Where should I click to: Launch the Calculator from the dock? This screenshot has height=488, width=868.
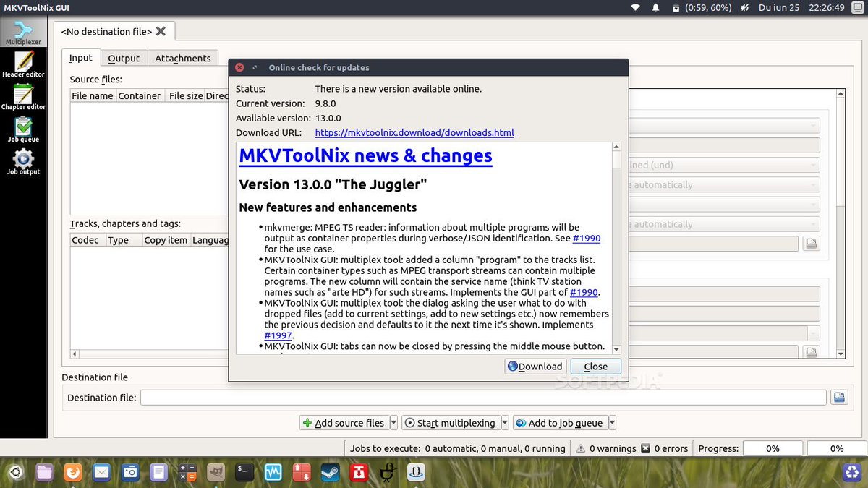coord(187,473)
